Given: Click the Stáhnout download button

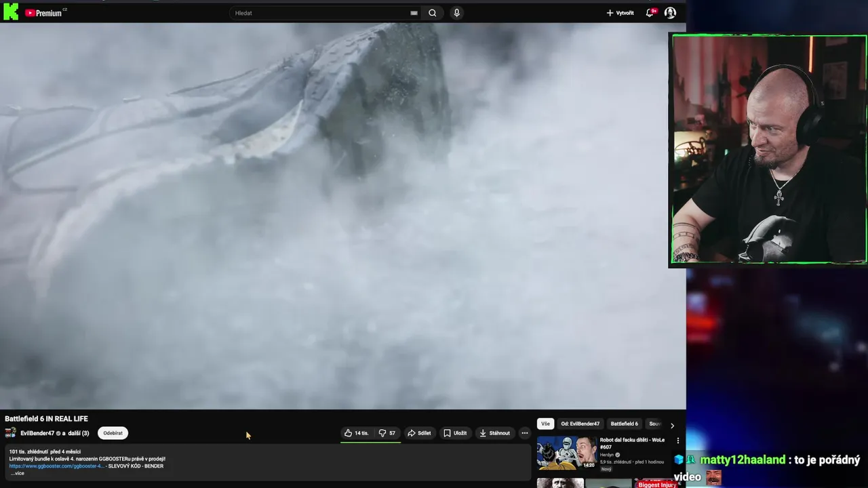Looking at the screenshot, I should tap(494, 433).
